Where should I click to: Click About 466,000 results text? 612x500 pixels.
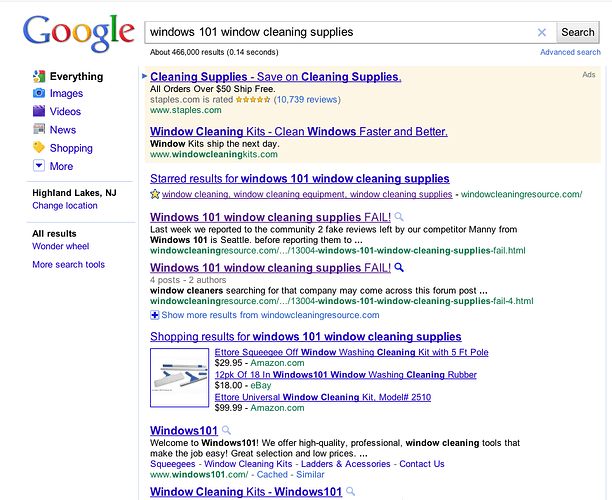coord(214,52)
